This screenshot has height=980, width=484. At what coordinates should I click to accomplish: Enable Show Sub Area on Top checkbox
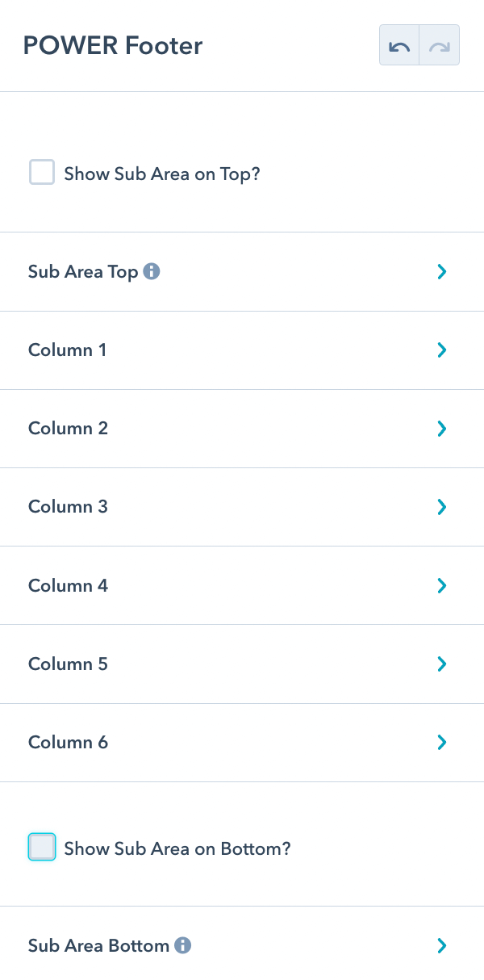click(42, 173)
